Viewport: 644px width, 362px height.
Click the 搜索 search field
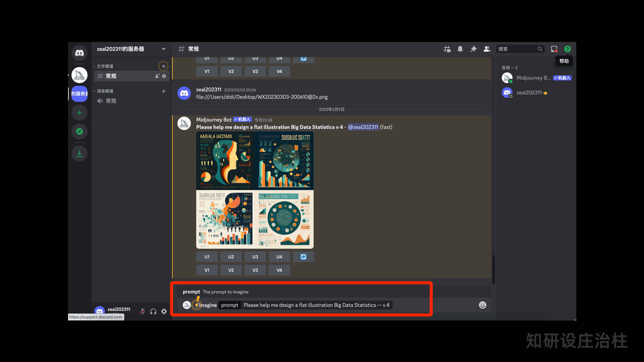coord(517,49)
